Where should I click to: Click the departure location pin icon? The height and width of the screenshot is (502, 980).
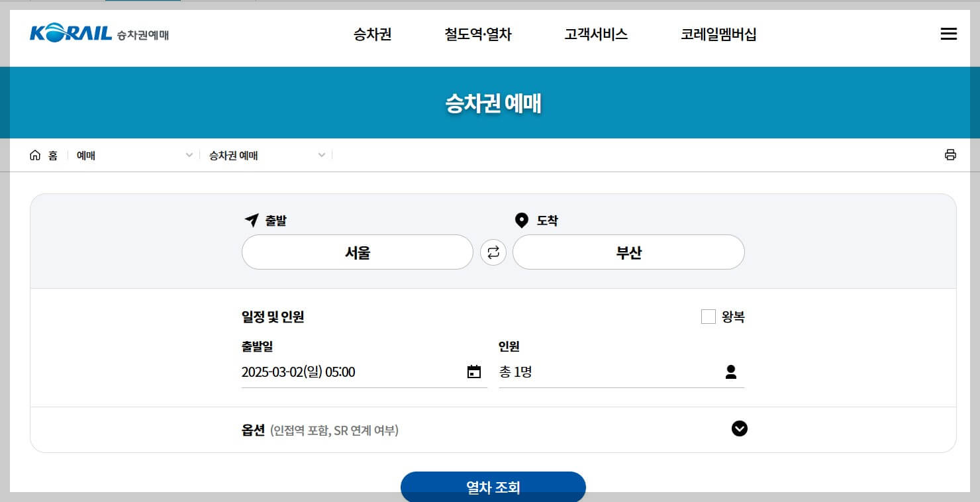(x=252, y=220)
